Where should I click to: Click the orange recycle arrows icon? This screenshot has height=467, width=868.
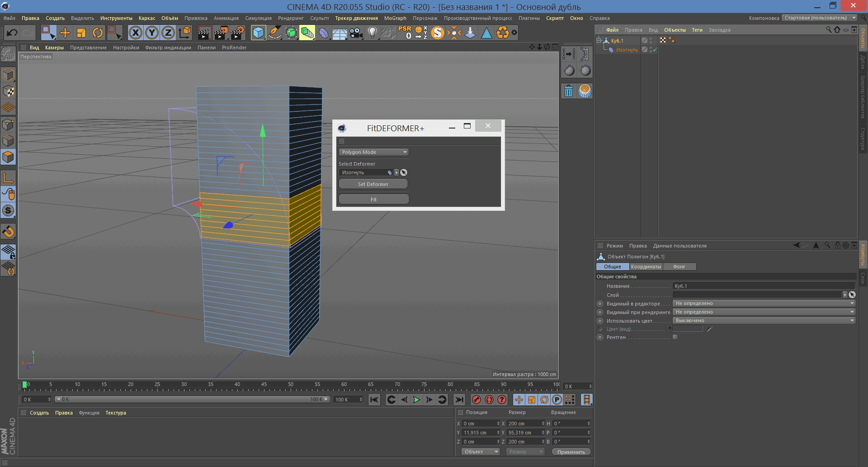(x=502, y=33)
